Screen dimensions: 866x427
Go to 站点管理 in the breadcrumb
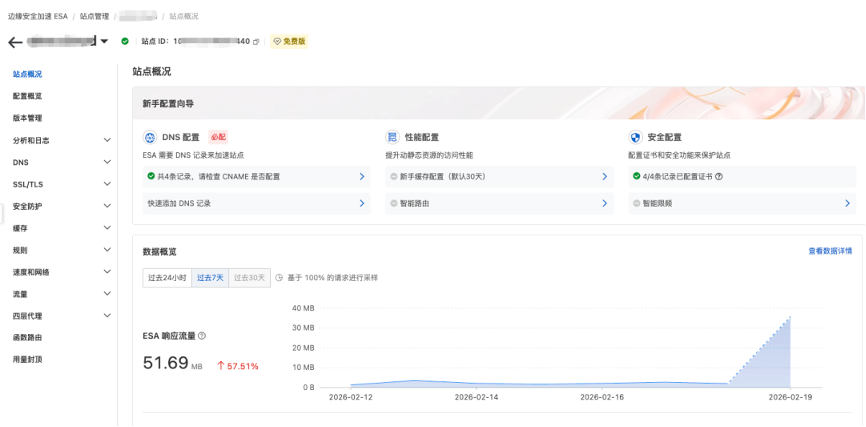(96, 17)
